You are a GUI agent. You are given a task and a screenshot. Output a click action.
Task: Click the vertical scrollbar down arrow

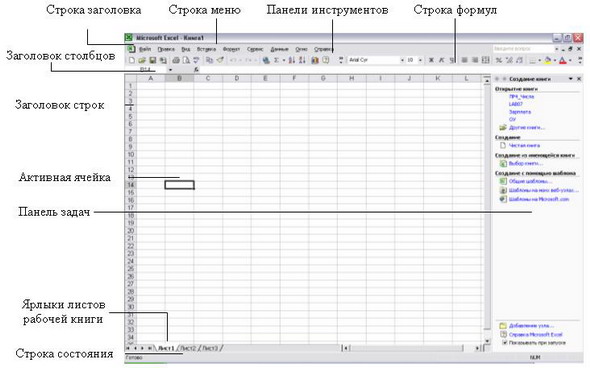click(487, 341)
